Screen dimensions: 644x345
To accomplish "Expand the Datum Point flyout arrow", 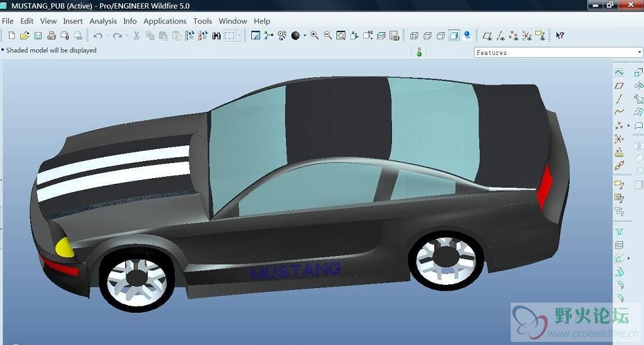I will tap(628, 125).
